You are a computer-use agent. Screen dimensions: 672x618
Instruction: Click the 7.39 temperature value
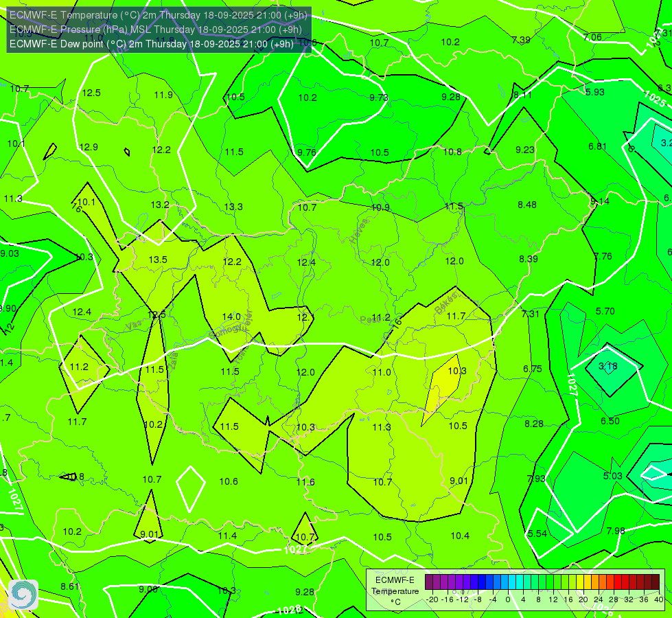[521, 40]
